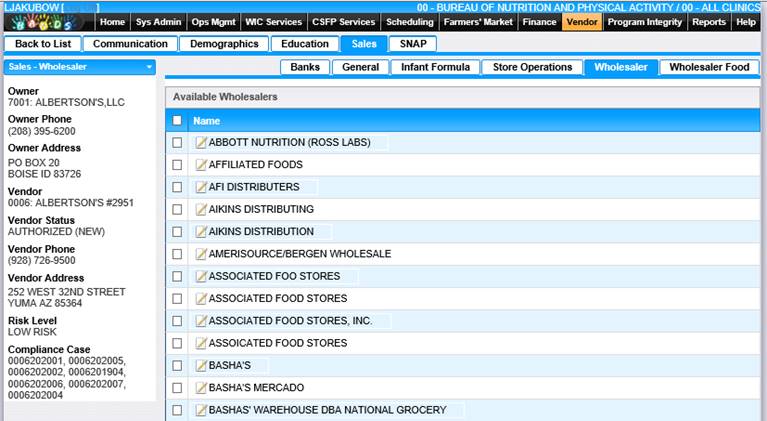
Task: Open the Scheduling menu
Action: click(x=410, y=22)
